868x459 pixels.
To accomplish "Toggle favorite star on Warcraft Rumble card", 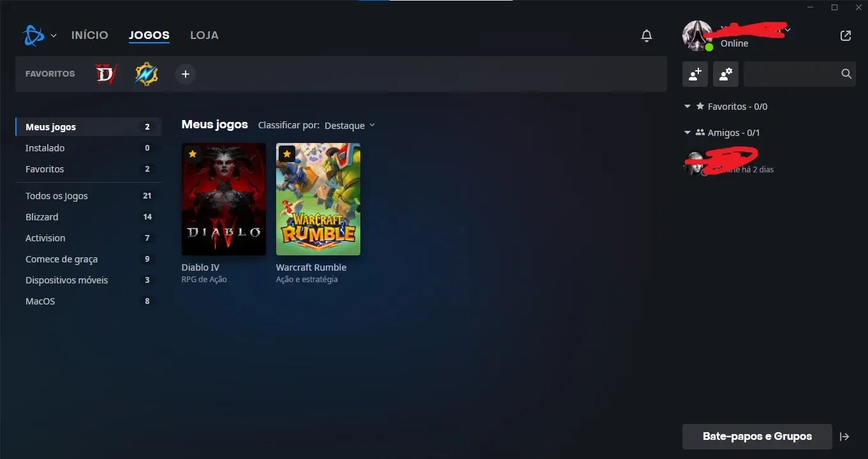I will pyautogui.click(x=286, y=154).
